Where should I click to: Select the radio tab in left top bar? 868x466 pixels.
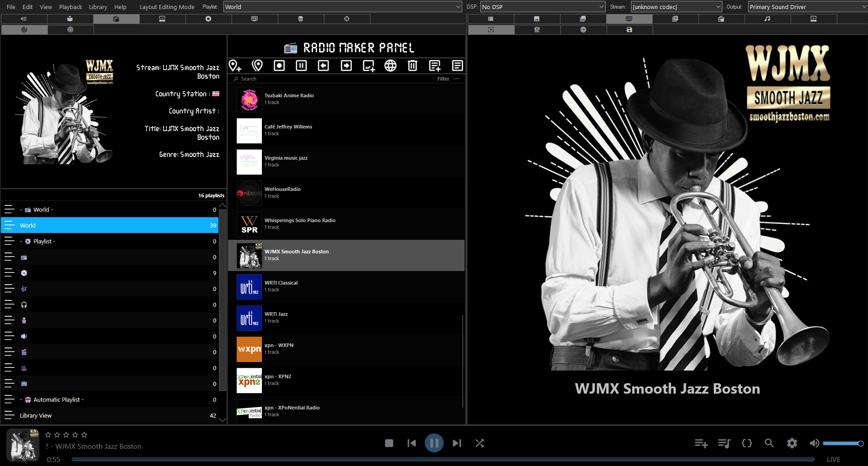pyautogui.click(x=116, y=19)
